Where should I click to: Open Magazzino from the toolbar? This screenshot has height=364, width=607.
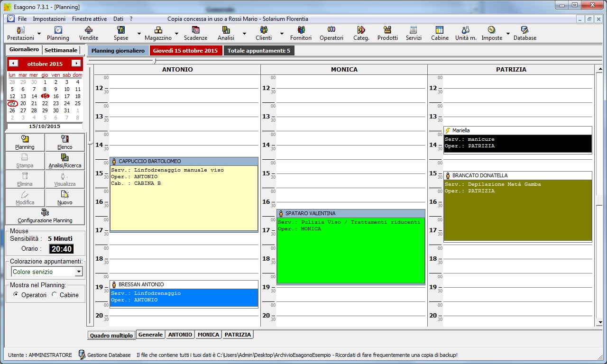point(158,33)
